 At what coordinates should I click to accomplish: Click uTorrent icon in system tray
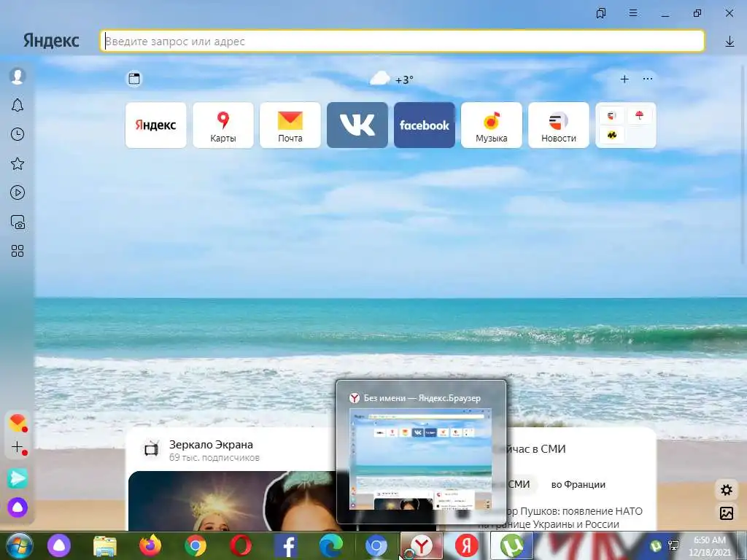point(656,546)
